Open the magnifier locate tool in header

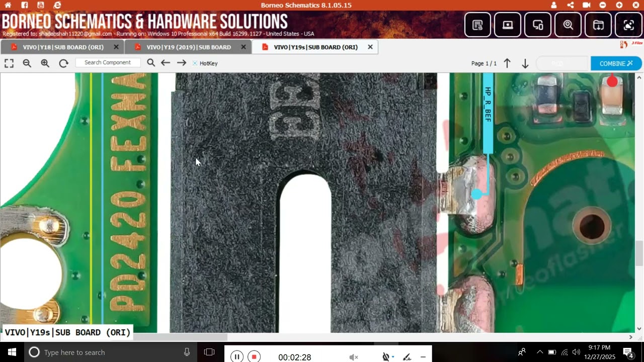(568, 25)
